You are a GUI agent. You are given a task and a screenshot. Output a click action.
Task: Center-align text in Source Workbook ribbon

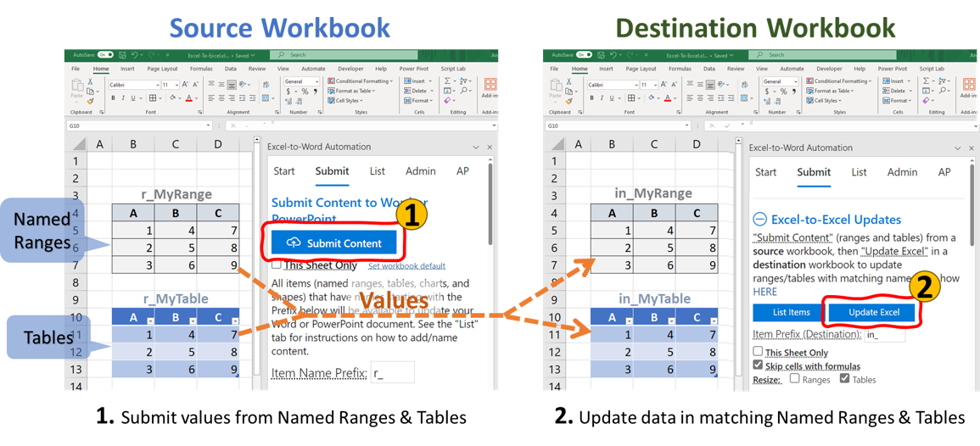pos(221,98)
